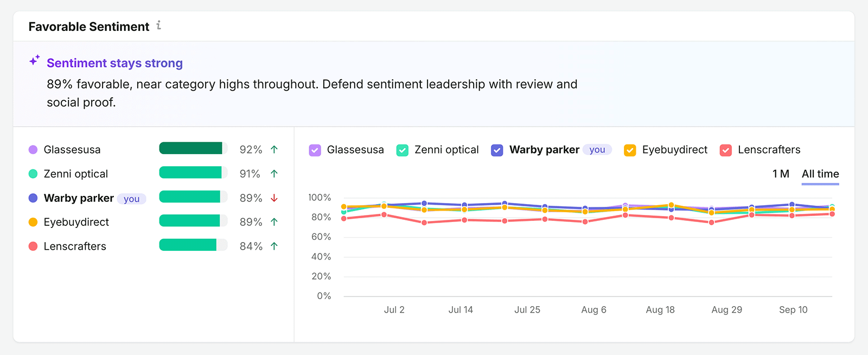Hide the Lenscrafters line via its checkbox
The image size is (868, 355).
726,150
